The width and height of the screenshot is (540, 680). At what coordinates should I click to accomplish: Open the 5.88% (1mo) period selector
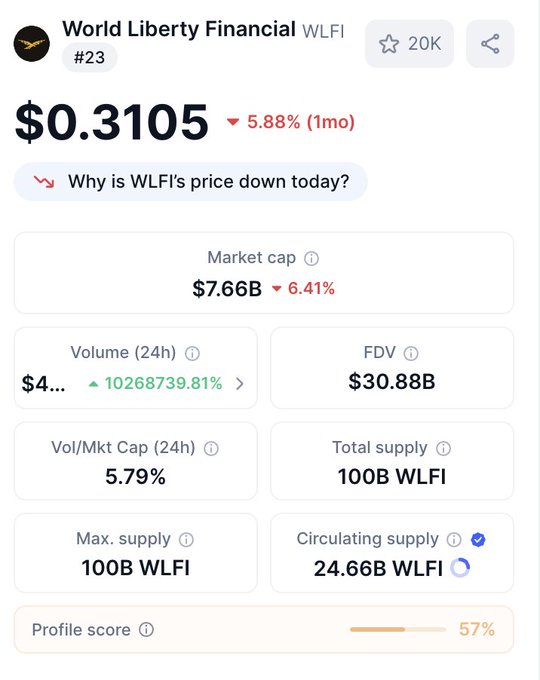(x=291, y=122)
